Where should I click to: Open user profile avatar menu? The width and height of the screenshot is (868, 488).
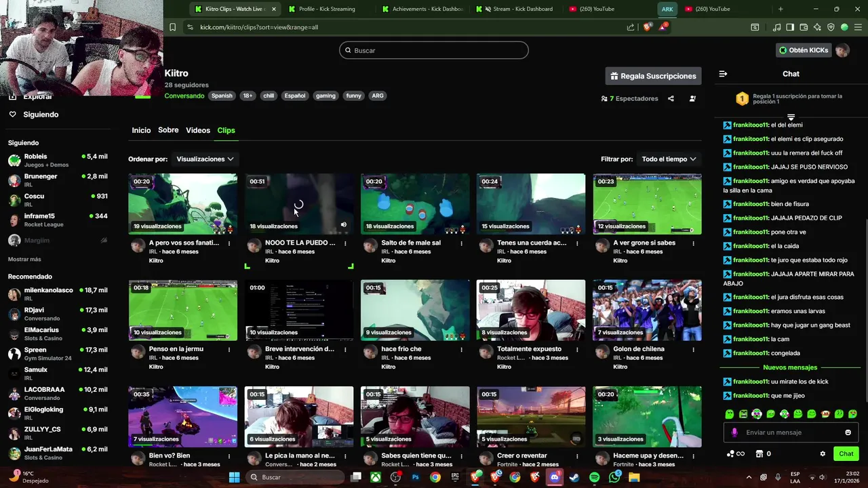click(x=842, y=50)
